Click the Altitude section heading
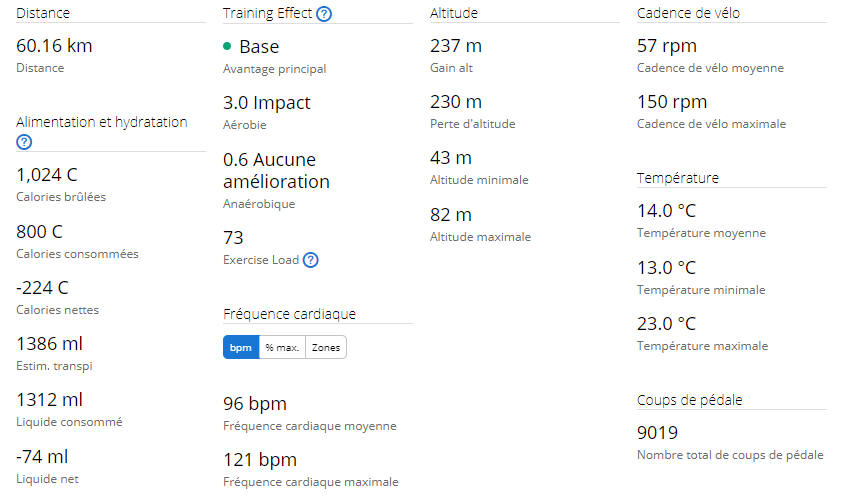 454,13
